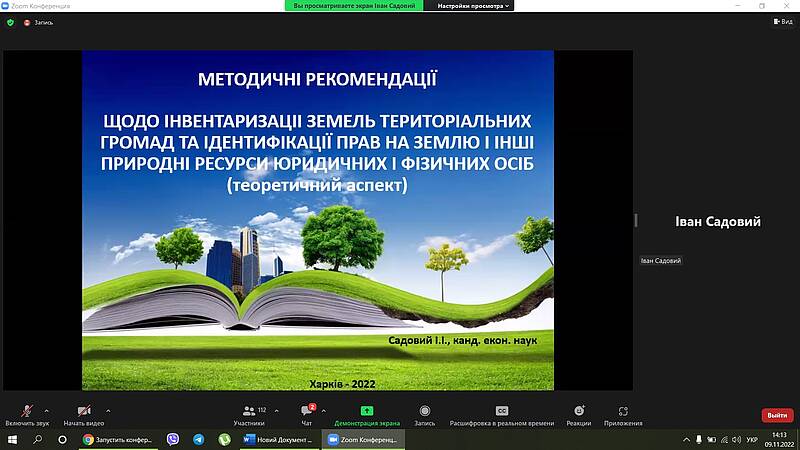Expand the arrow beside Участники
Viewport: 800px width, 450px height.
277,411
